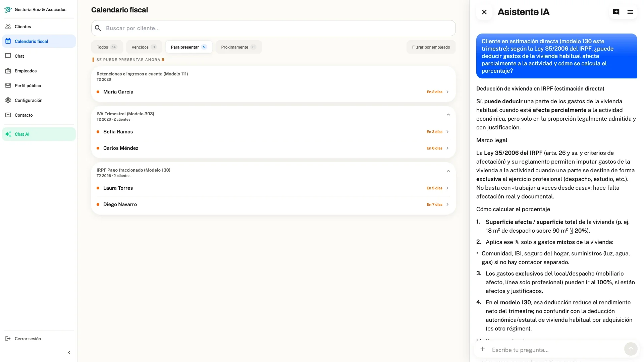The width and height of the screenshot is (644, 362).
Task: Collapse the IVA Trimestral (Modelo 303) group
Action: click(448, 115)
